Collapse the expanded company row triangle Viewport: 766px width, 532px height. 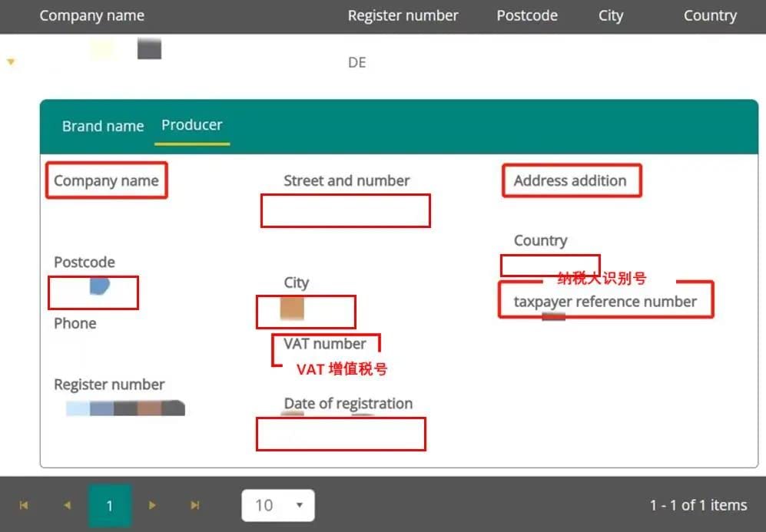point(11,62)
